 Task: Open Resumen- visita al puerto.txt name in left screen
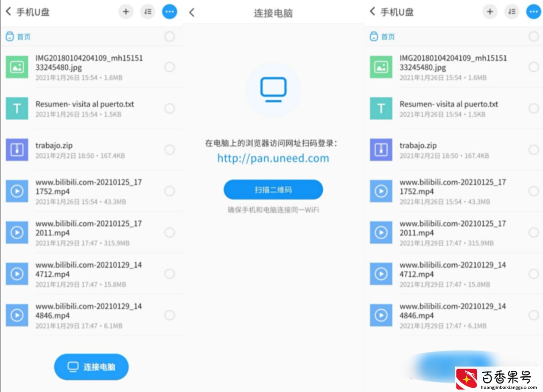[85, 104]
